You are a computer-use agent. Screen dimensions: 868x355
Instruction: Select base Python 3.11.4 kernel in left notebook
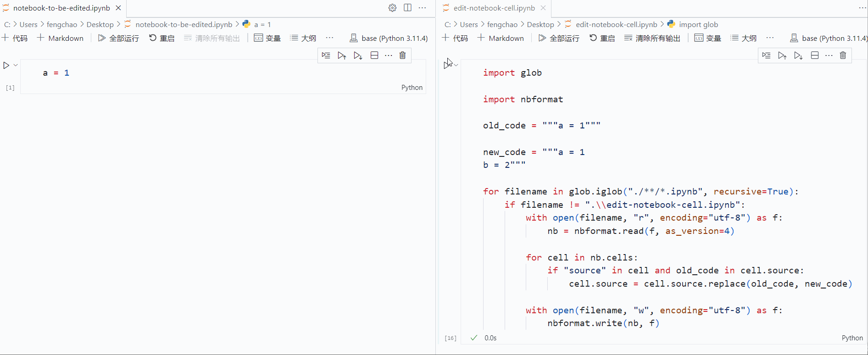389,38
